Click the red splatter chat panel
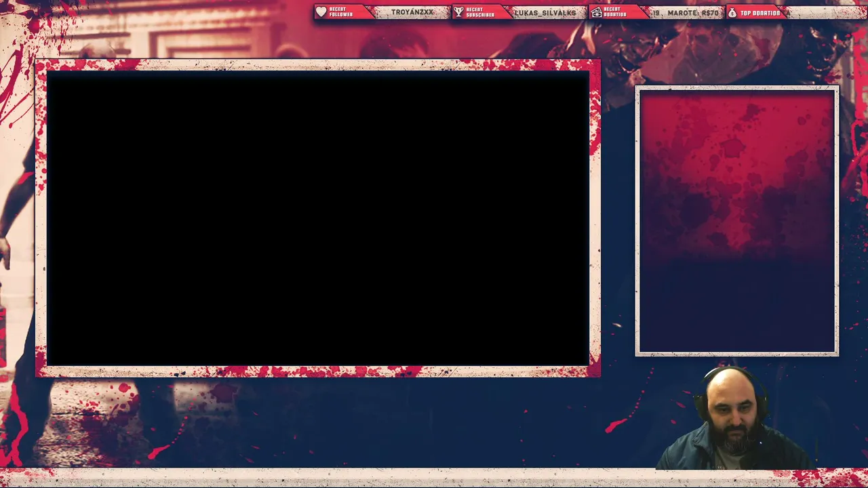 tap(737, 221)
